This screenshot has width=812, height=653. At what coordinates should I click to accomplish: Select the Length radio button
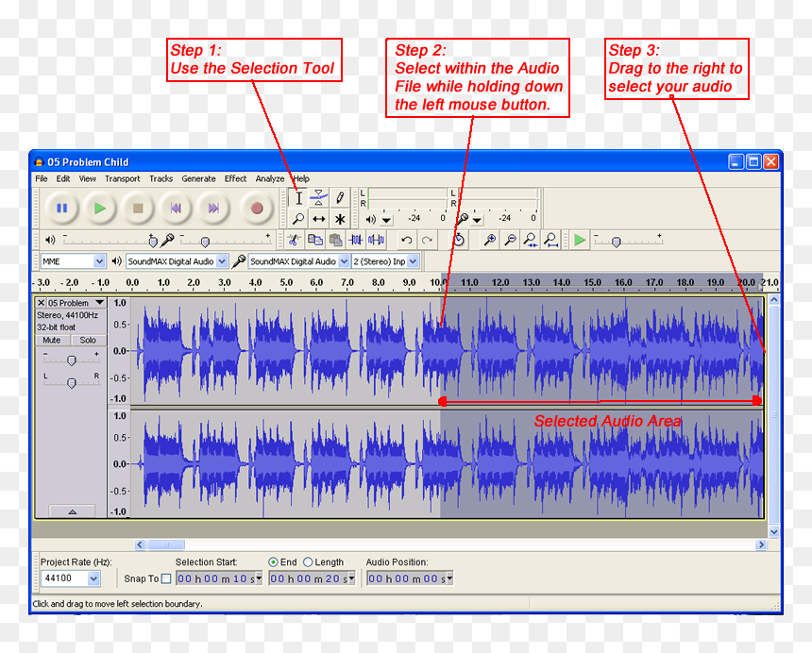coord(308,561)
